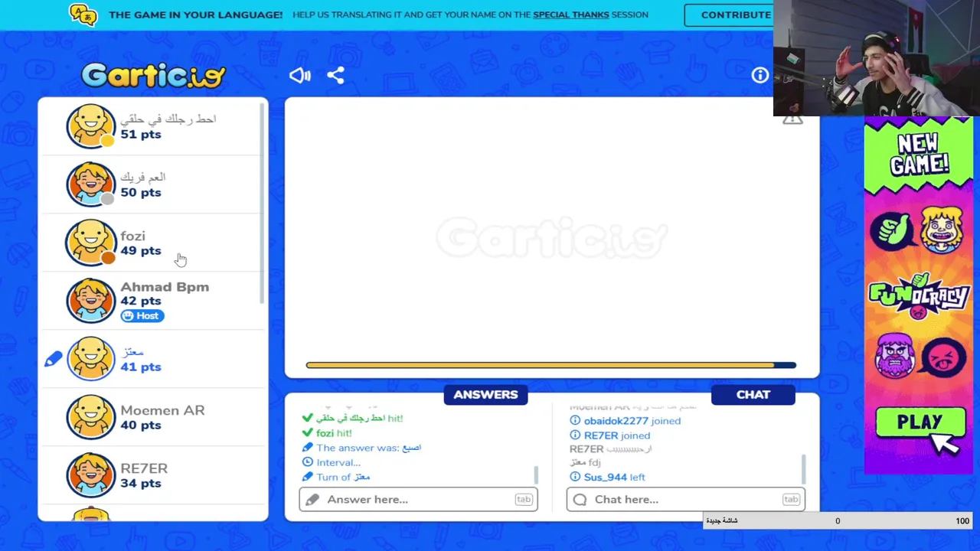Viewport: 980px width, 551px height.
Task: Click the 40 pts score
Action: pyautogui.click(x=141, y=425)
